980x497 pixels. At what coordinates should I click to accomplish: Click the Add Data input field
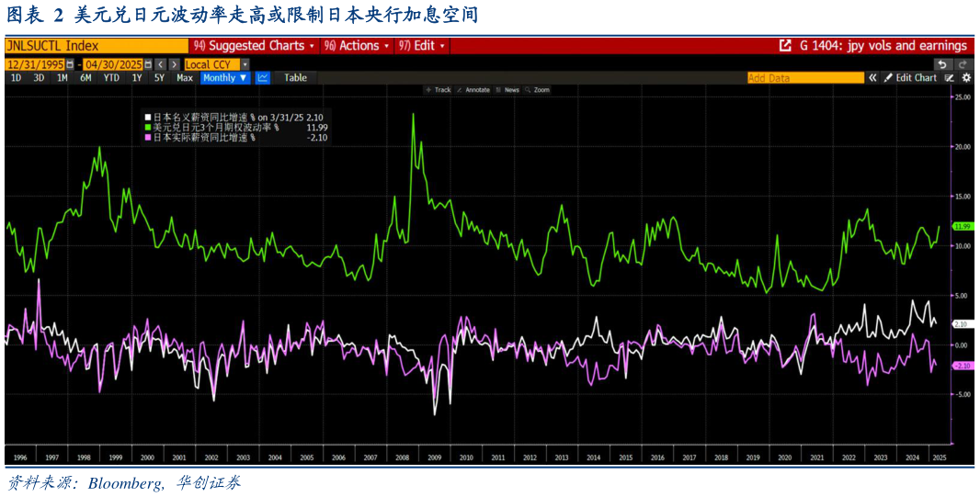tap(804, 78)
